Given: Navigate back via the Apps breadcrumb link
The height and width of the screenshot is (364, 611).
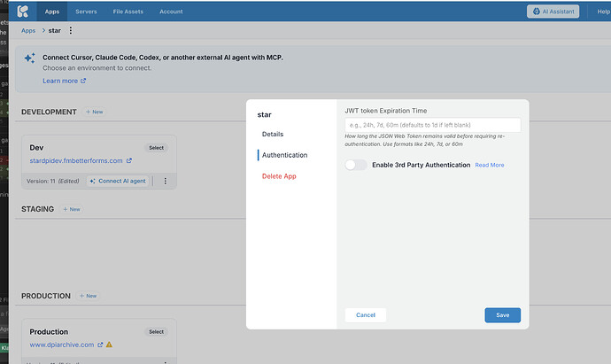Looking at the screenshot, I should [x=28, y=30].
